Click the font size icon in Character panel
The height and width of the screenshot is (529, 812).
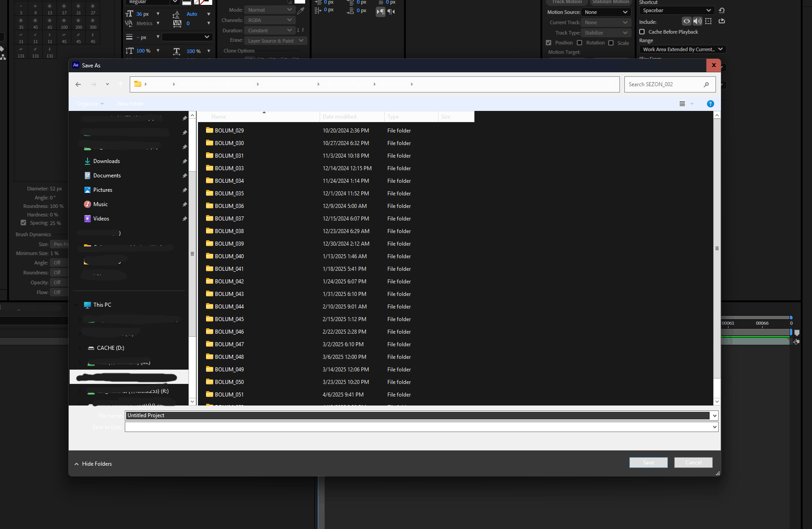(129, 14)
